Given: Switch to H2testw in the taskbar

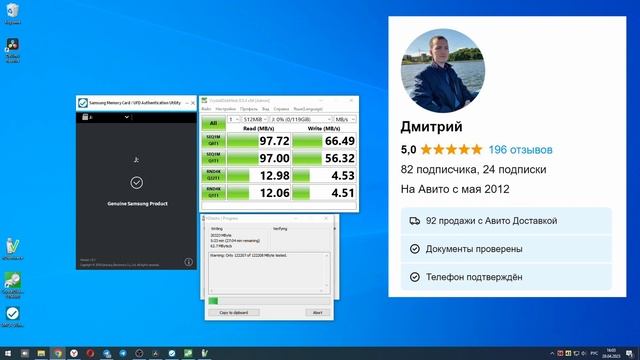Looking at the screenshot, I should pyautogui.click(x=204, y=353).
